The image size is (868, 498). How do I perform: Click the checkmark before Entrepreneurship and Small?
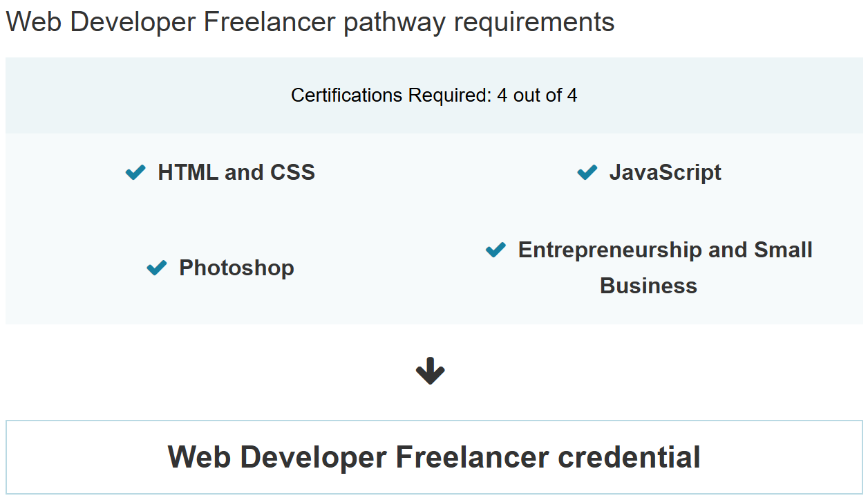496,250
